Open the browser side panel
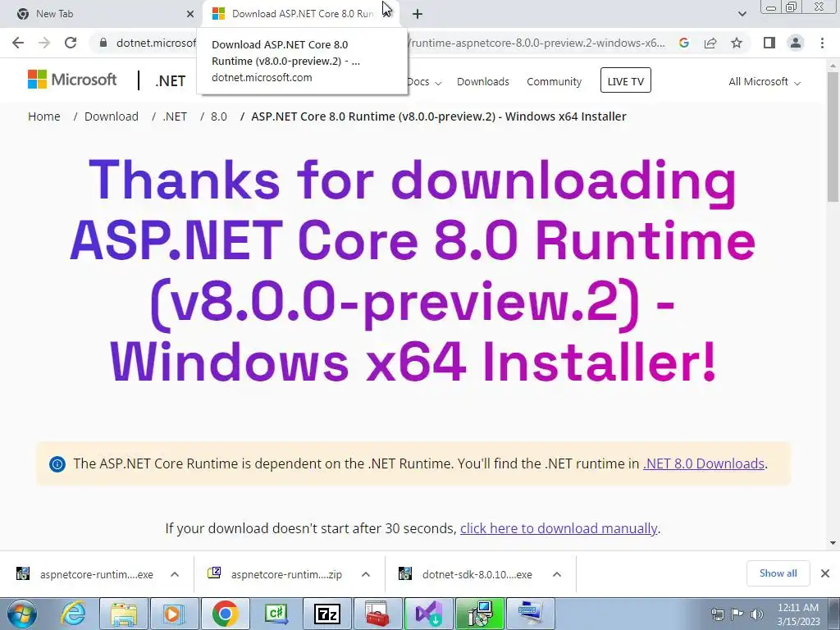Image resolution: width=840 pixels, height=630 pixels. tap(769, 43)
